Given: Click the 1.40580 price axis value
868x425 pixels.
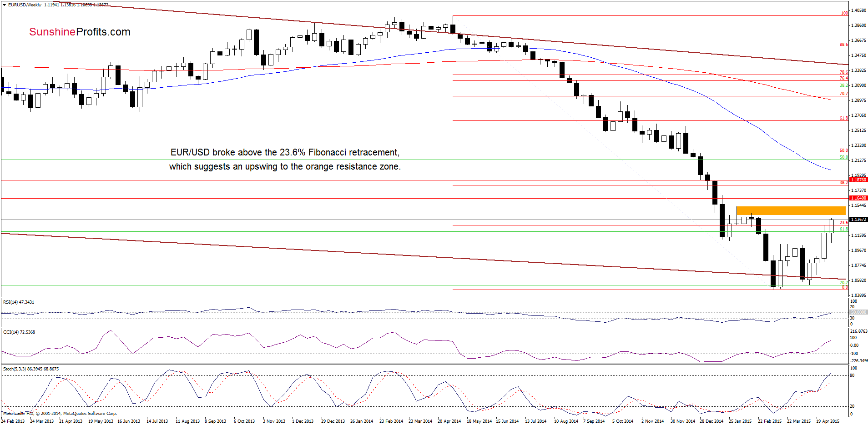Looking at the screenshot, I should [858, 10].
